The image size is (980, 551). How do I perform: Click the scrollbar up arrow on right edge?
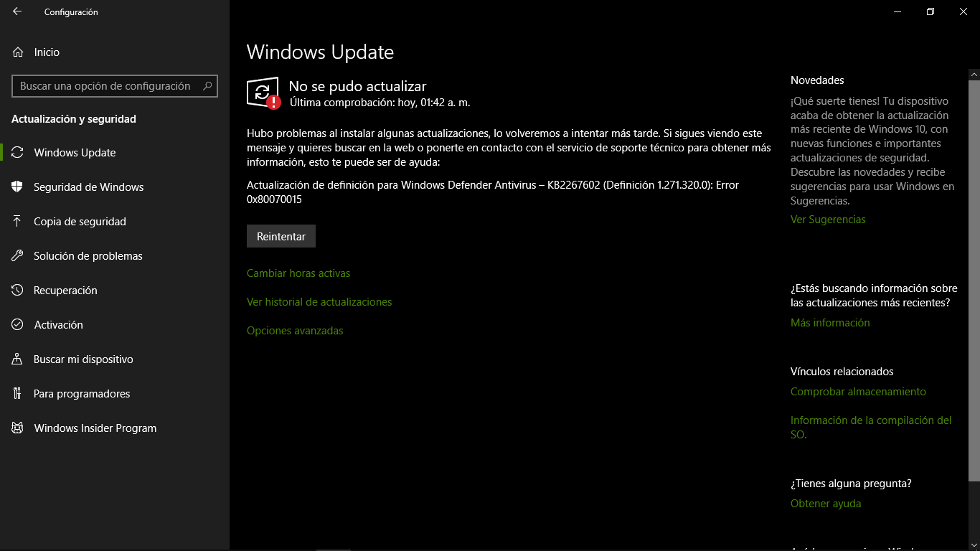(974, 74)
